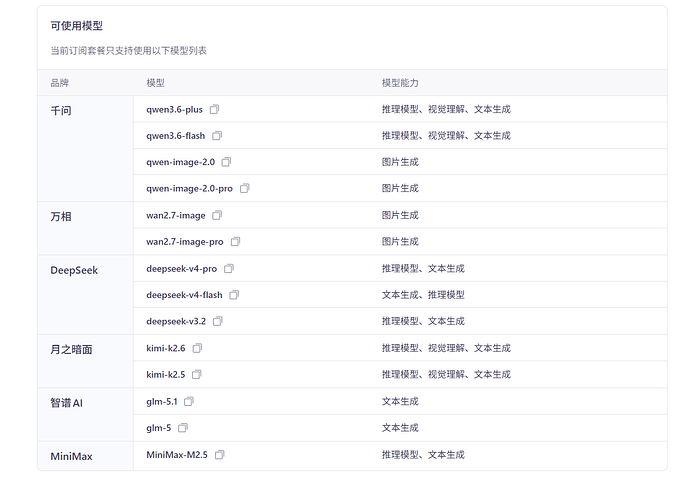690x478 pixels.
Task: Click the 模型能力 column header
Action: 400,83
